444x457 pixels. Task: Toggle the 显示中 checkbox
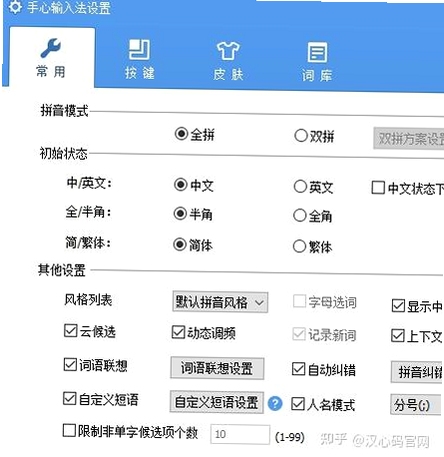pos(398,305)
